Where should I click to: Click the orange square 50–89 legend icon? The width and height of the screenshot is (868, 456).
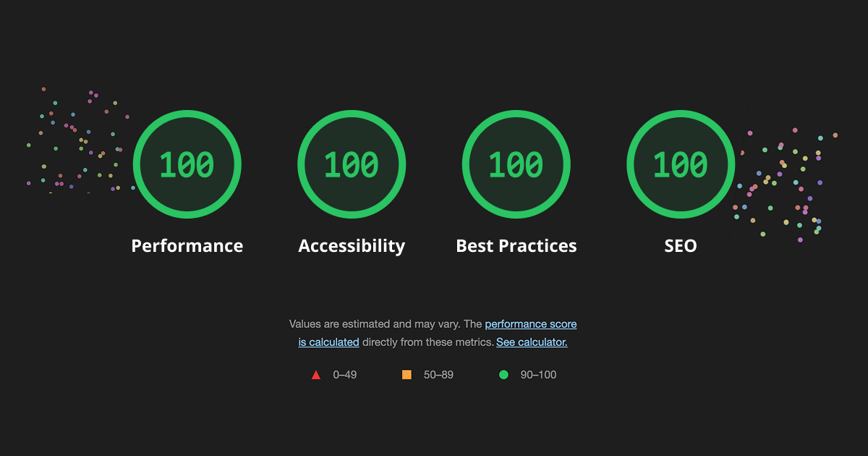pos(407,375)
